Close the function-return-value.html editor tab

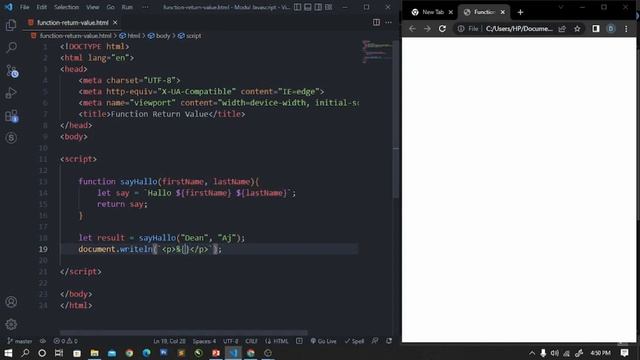click(x=115, y=22)
